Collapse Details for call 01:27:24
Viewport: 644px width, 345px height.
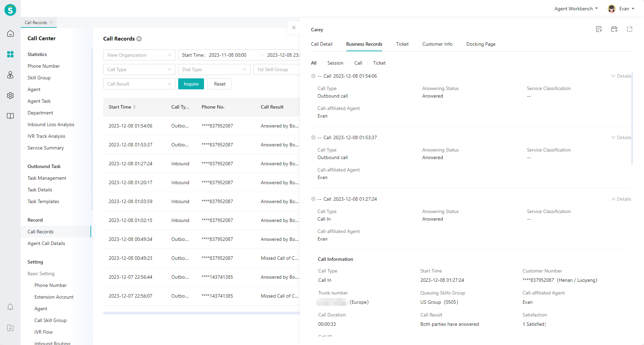tap(621, 199)
